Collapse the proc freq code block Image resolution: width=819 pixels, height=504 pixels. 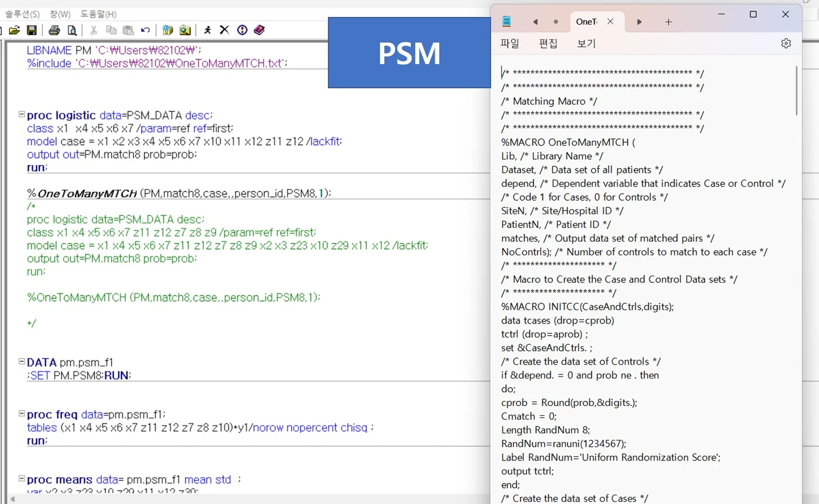(x=22, y=414)
